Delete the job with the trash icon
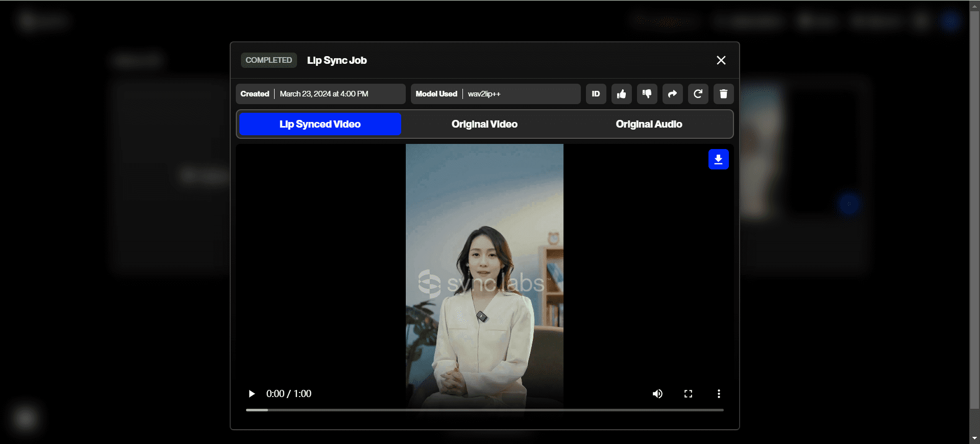The width and height of the screenshot is (980, 444). point(723,94)
